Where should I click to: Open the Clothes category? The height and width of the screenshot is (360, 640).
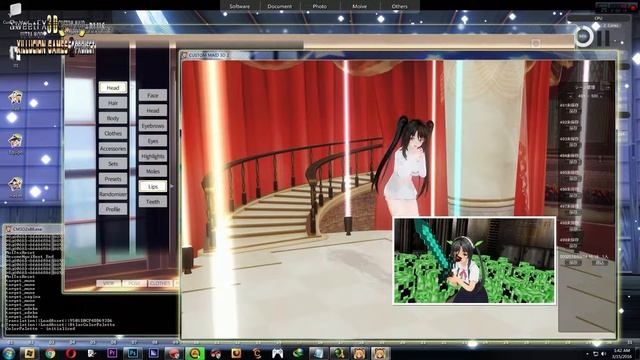tap(113, 133)
